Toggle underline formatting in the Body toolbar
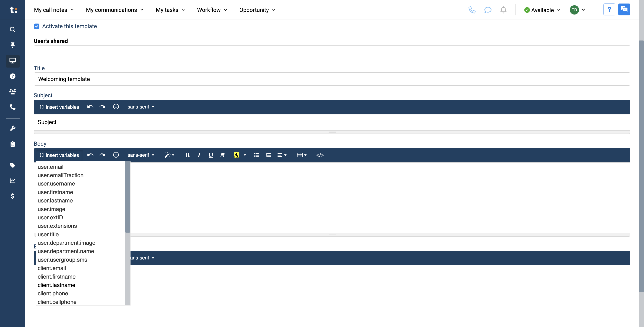This screenshot has height=327, width=644. (x=211, y=155)
